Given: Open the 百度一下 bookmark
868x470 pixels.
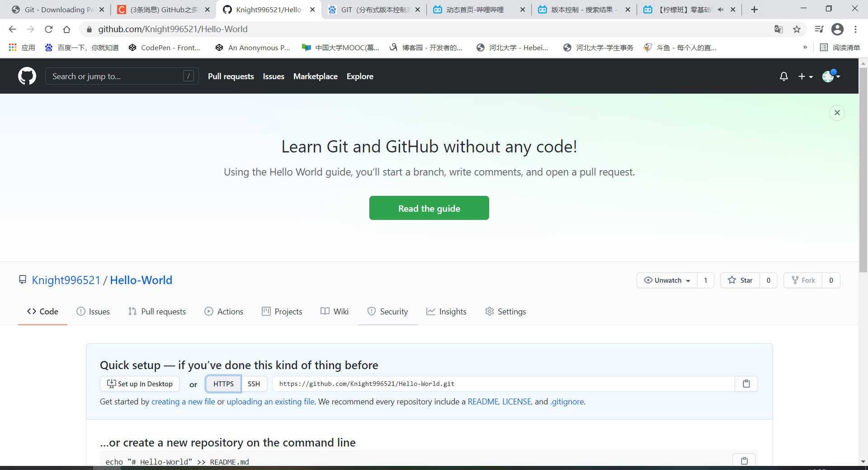Looking at the screenshot, I should click(82, 47).
